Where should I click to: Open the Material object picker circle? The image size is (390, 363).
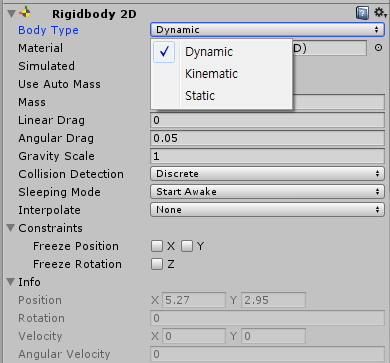(378, 48)
